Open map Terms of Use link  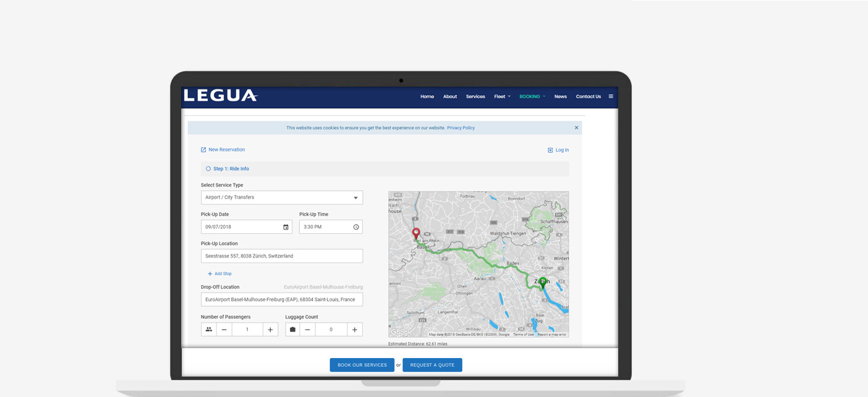point(524,335)
